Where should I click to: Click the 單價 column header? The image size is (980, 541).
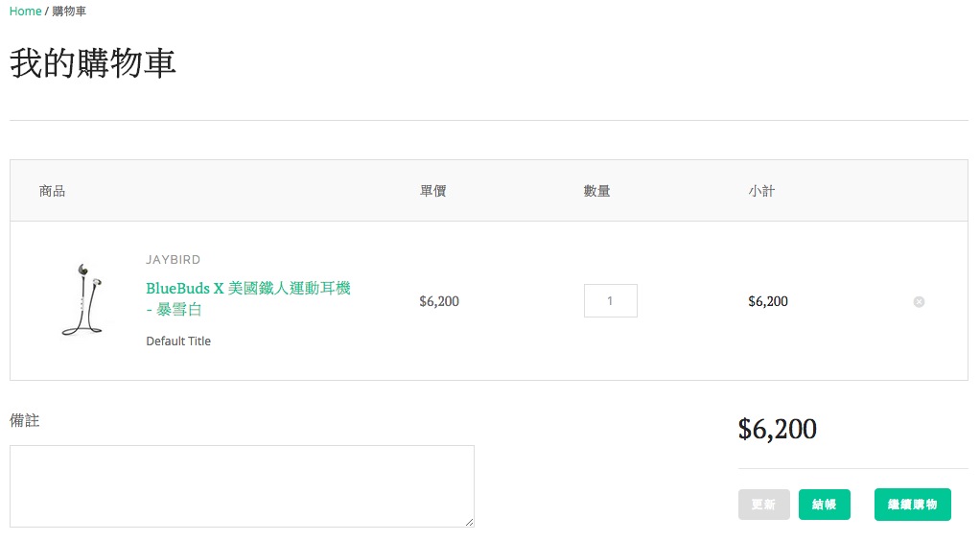(432, 191)
